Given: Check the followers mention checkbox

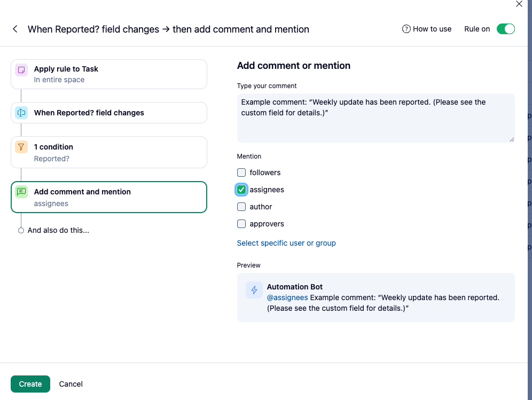Looking at the screenshot, I should click(241, 172).
